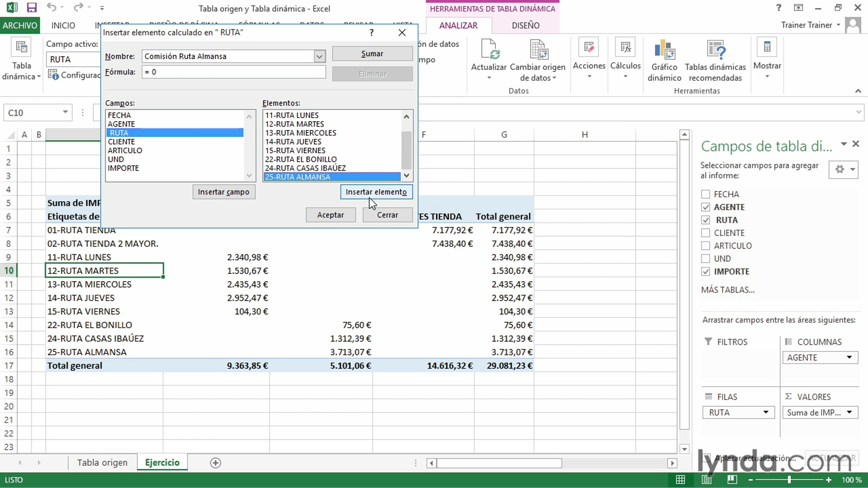Screen dimensions: 868x488
Task: Close the Insertar elemento calculado dialog
Action: (402, 33)
